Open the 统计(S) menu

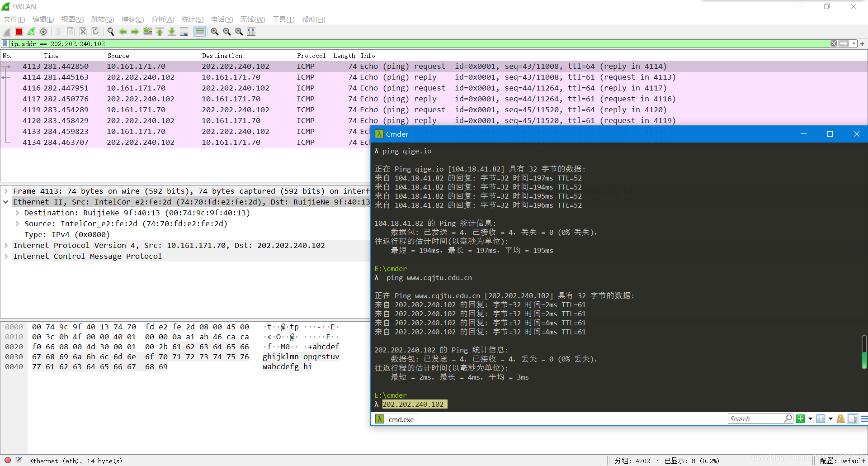(193, 19)
